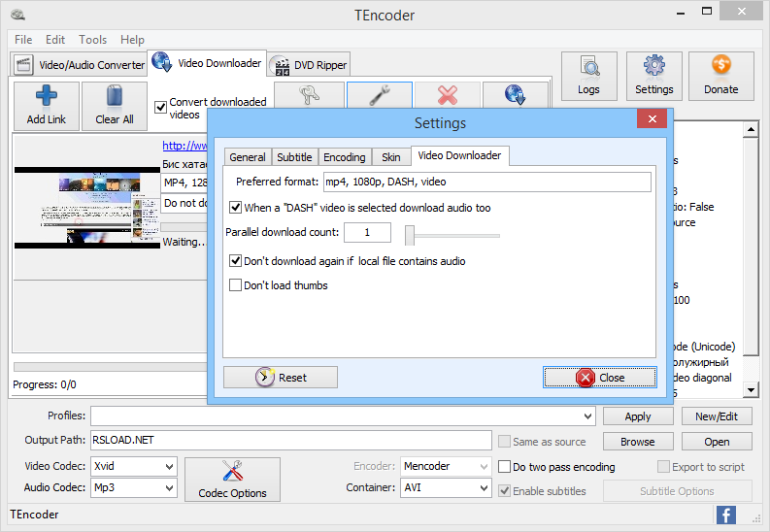Click Open output folder button
This screenshot has height=532, width=770.
[x=717, y=442]
